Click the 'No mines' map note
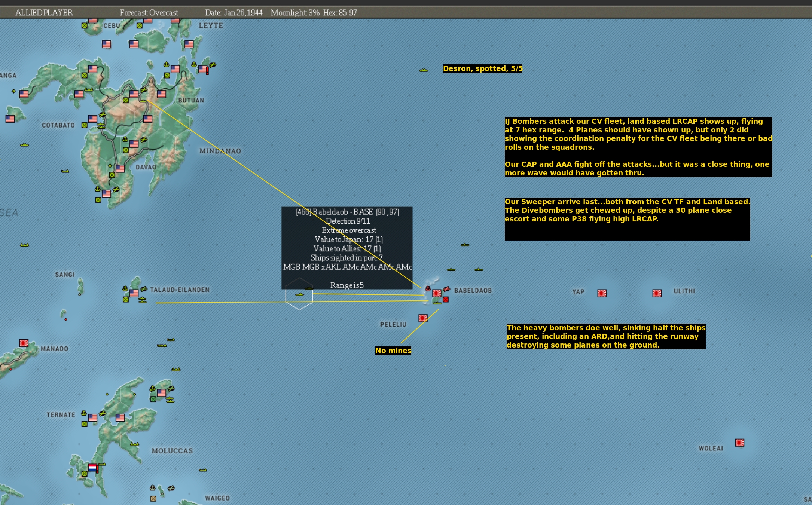Screen dimensions: 812x505 393,351
